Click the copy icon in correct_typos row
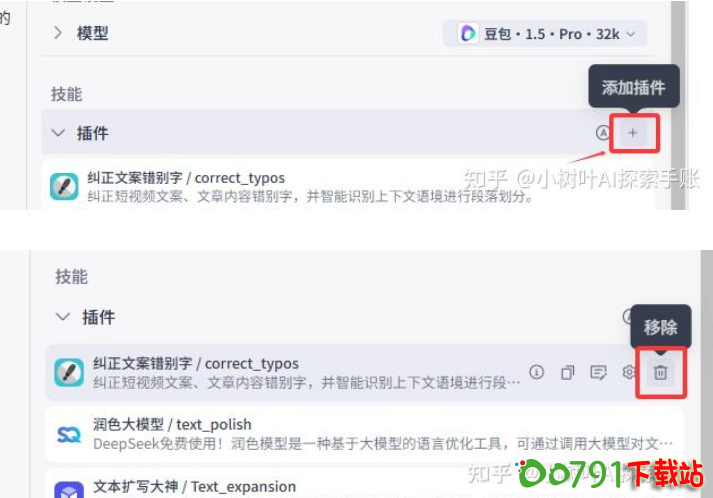713x498 pixels. [567, 372]
